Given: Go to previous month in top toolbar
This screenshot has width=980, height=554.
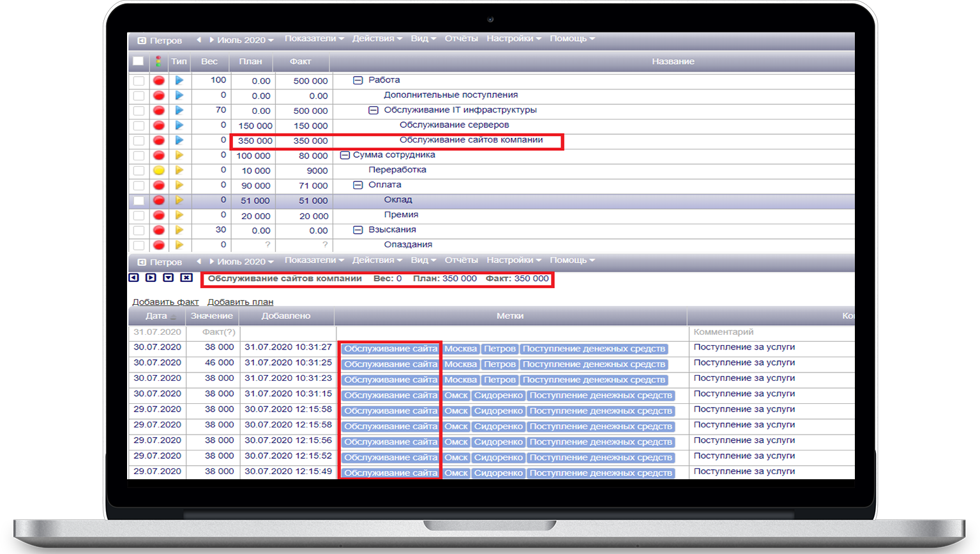Looking at the screenshot, I should pos(199,40).
